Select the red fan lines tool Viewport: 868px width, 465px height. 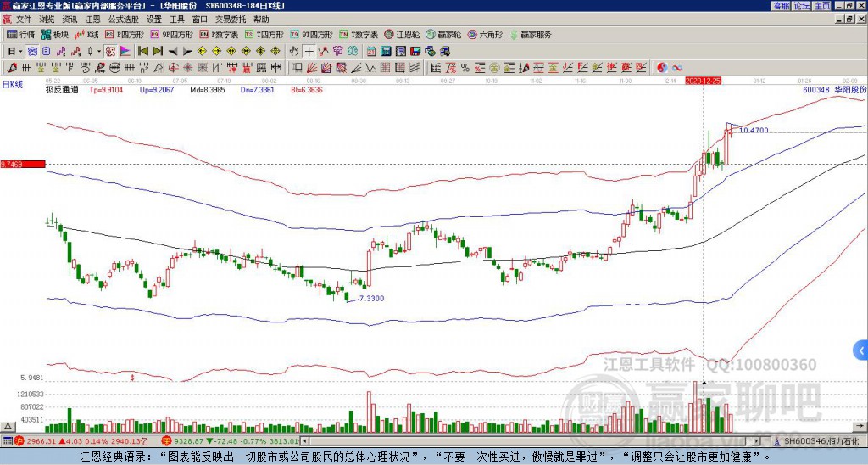tap(312, 68)
